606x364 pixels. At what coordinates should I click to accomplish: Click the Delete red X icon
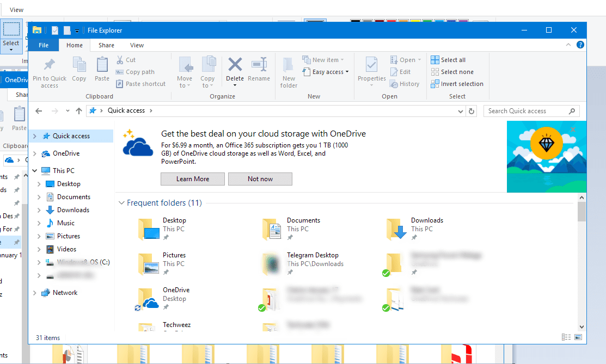(235, 65)
